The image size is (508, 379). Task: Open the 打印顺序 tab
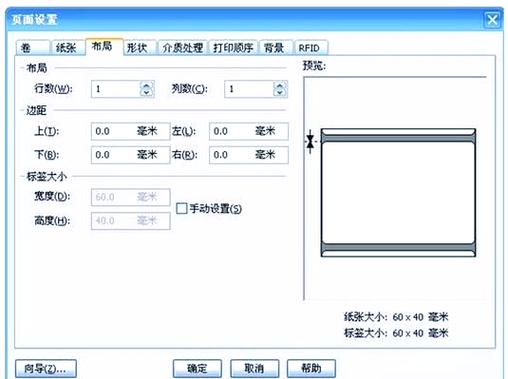[x=233, y=48]
